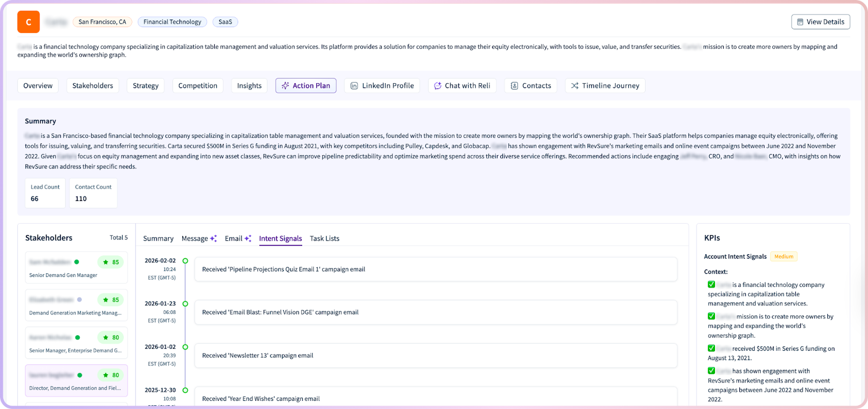The height and width of the screenshot is (409, 868).
Task: Open the Strategy tab
Action: 145,86
